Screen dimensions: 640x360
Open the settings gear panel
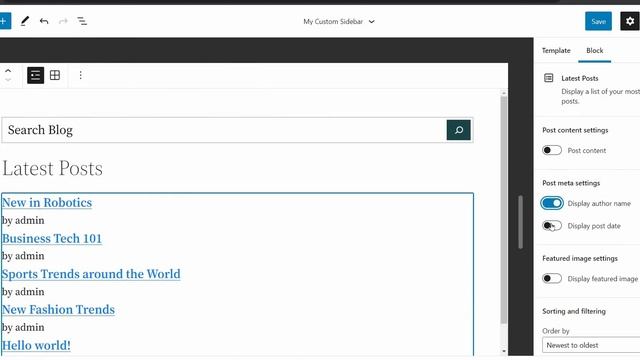(x=630, y=21)
